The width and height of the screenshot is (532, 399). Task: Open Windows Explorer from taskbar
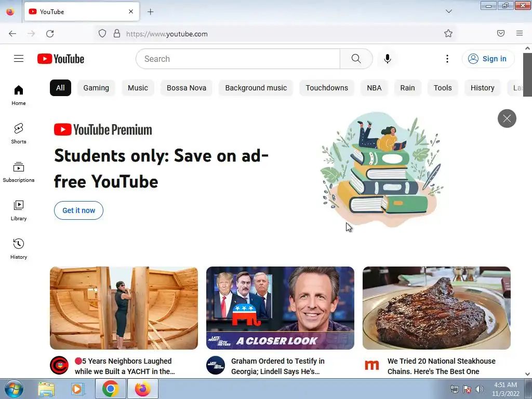[46, 389]
